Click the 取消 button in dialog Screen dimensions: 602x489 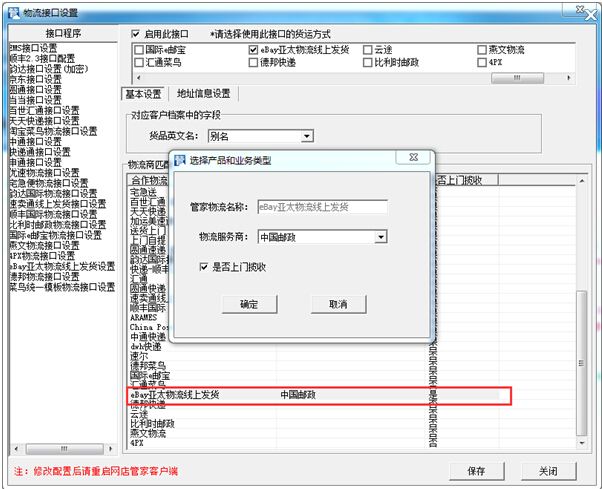tap(338, 304)
